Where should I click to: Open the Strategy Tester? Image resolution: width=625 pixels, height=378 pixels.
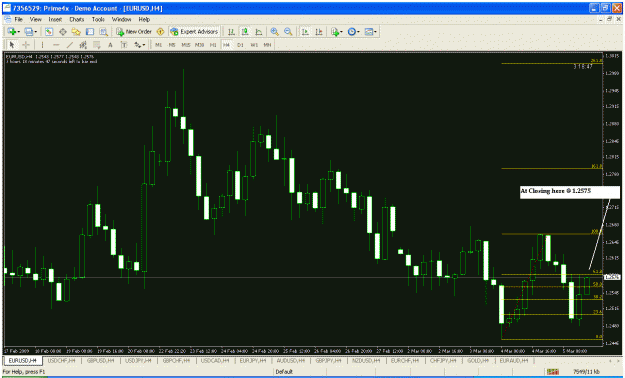tap(104, 32)
